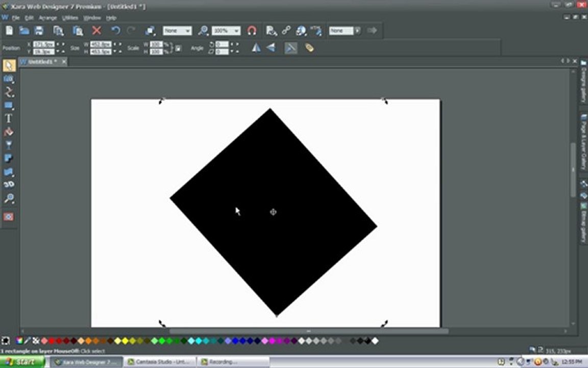The height and width of the screenshot is (368, 588).
Task: Click the Paste icon in the toolbar
Action: [78, 31]
